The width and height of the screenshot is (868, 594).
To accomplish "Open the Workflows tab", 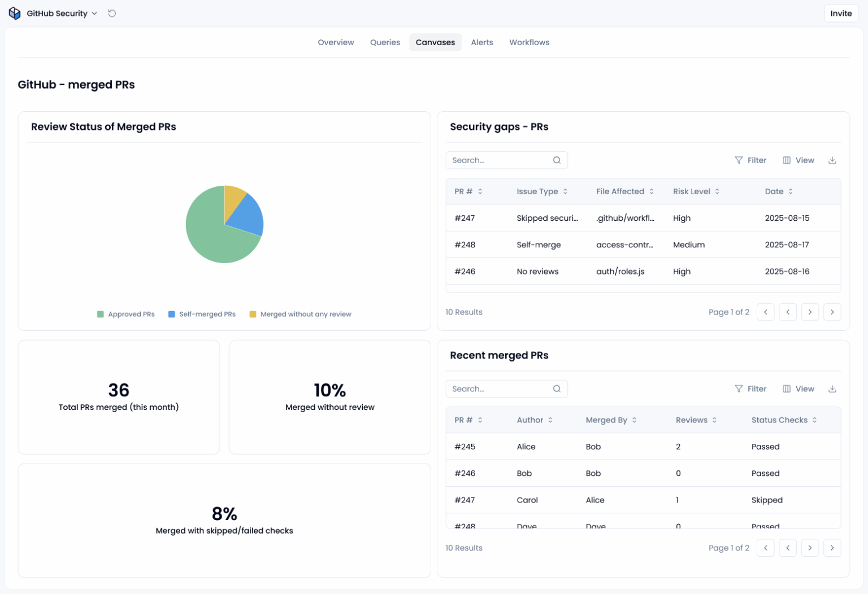I will pyautogui.click(x=529, y=42).
